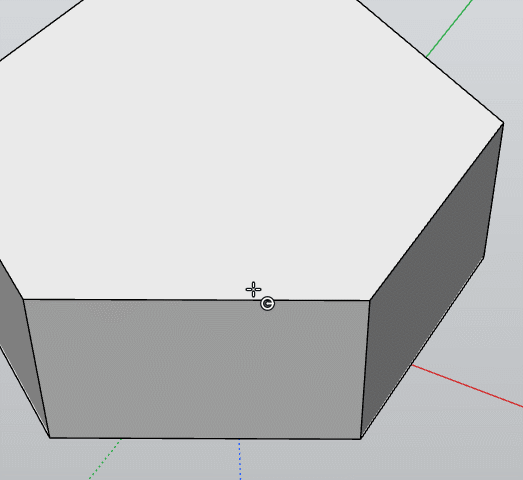Click the bottom-left corner vertex of front face
Screen dimensions: 523x480
(50, 438)
